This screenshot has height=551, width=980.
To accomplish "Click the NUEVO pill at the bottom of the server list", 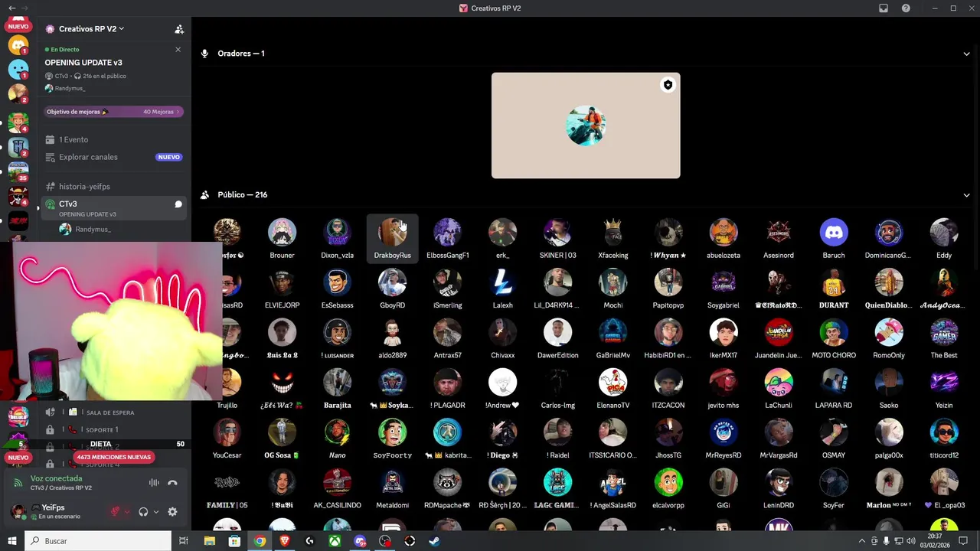I will coord(18,458).
